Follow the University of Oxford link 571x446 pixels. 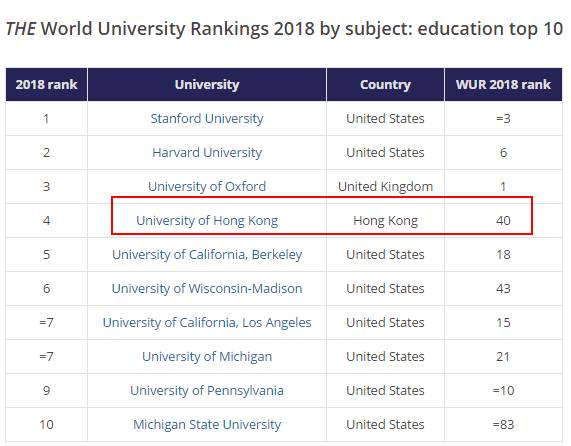(207, 186)
